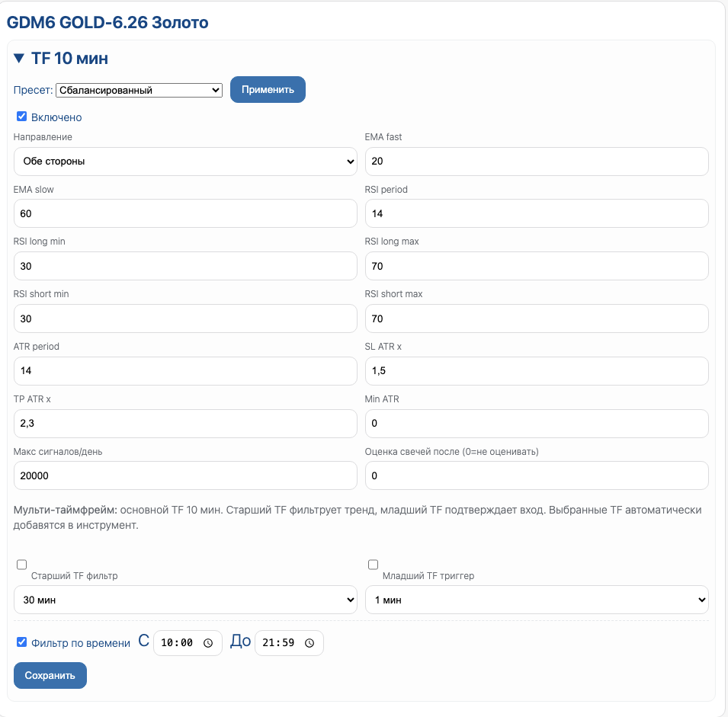Focus the Min ATR input field
Viewport: 728px width, 717px height.
click(x=537, y=424)
